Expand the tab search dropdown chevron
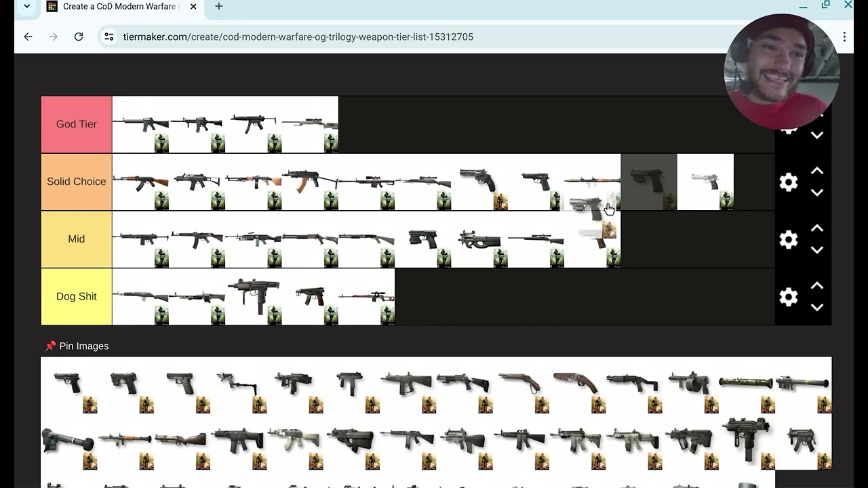Viewport: 868px width, 488px height. 26,7
